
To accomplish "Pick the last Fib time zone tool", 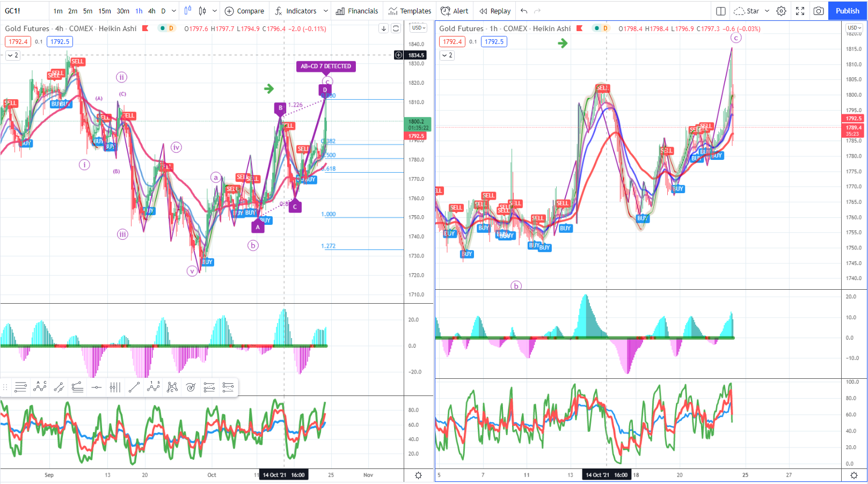I will 228,387.
